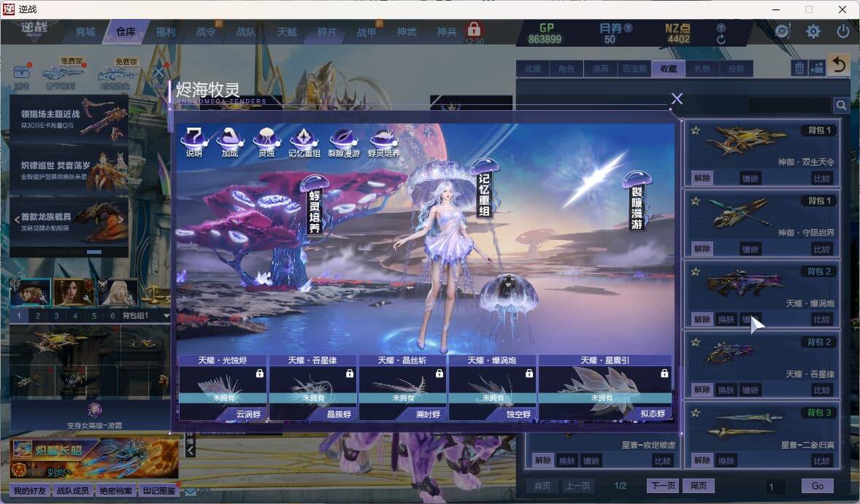The image size is (860, 504).
Task: Click the mail envelope icon at bottom
Action: pyautogui.click(x=191, y=492)
